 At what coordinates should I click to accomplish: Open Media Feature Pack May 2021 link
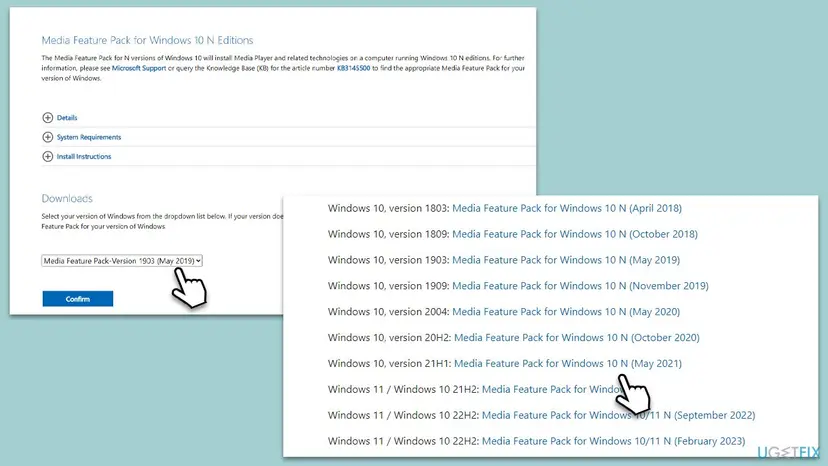point(568,364)
